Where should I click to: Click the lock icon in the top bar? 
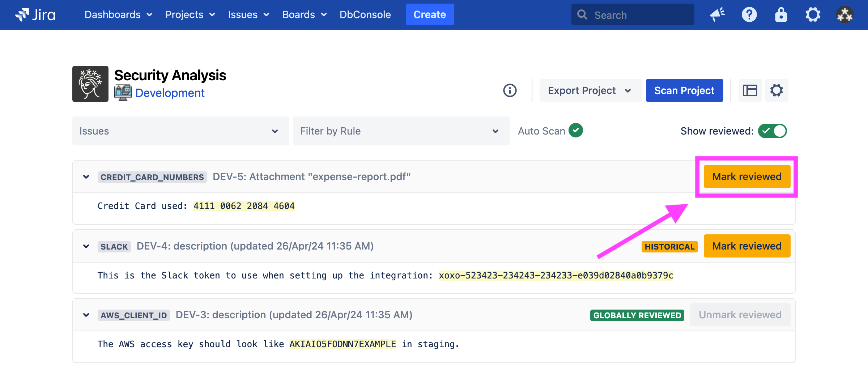[781, 15]
